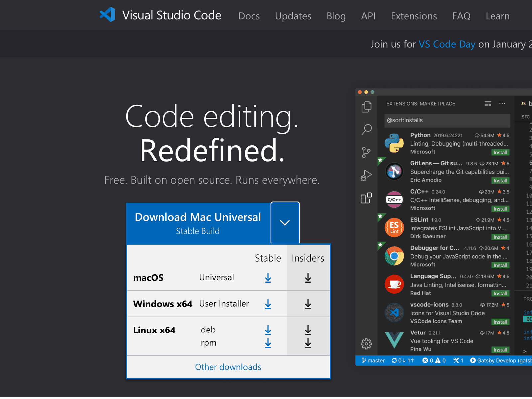
Task: Click the Source Control branch icon
Action: 366,152
